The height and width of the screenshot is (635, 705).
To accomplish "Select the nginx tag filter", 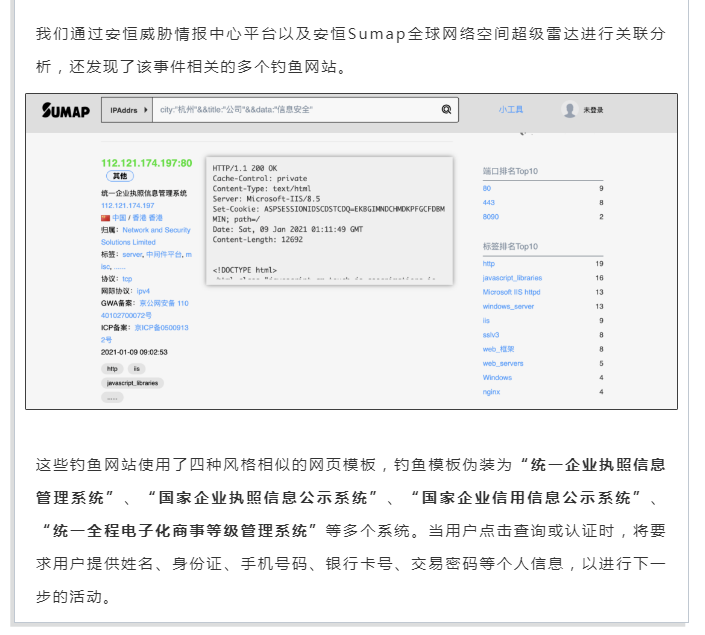I will point(492,392).
